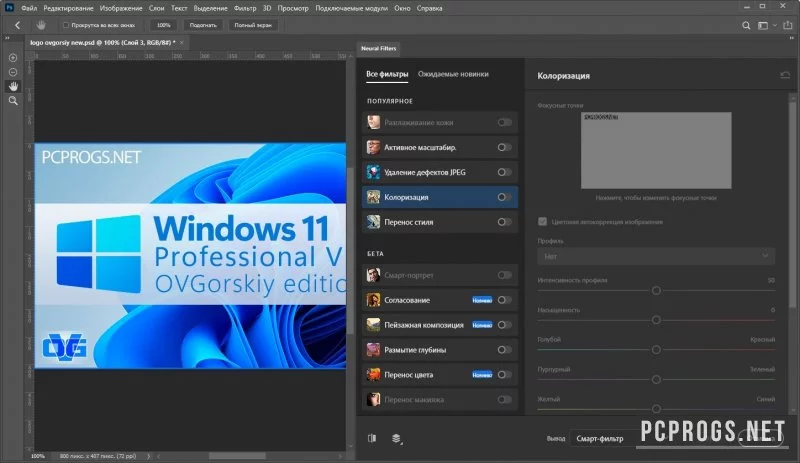Click the before/after preview icon
The image size is (800, 463).
372,438
